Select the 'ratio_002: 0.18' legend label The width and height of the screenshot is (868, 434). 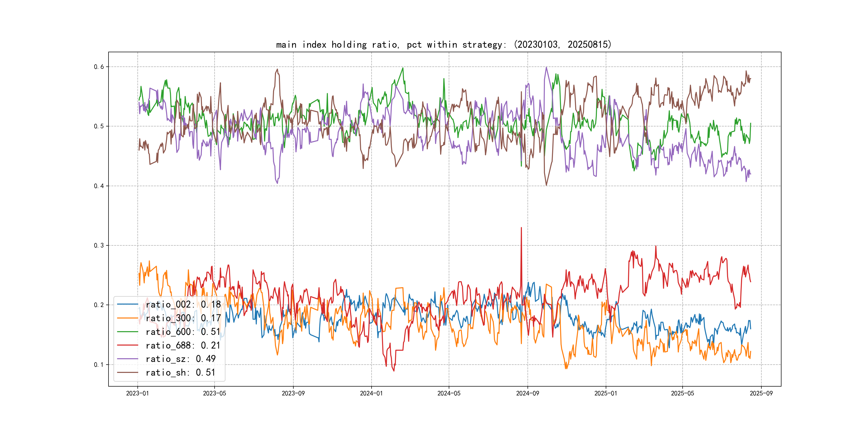click(x=183, y=304)
